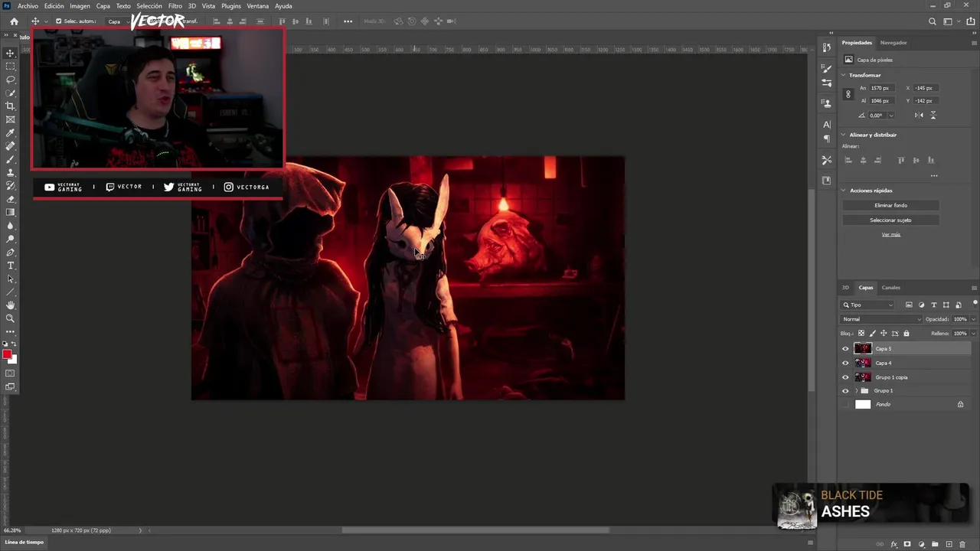980x551 pixels.
Task: Open the rotation angle dropdown
Action: tap(890, 116)
